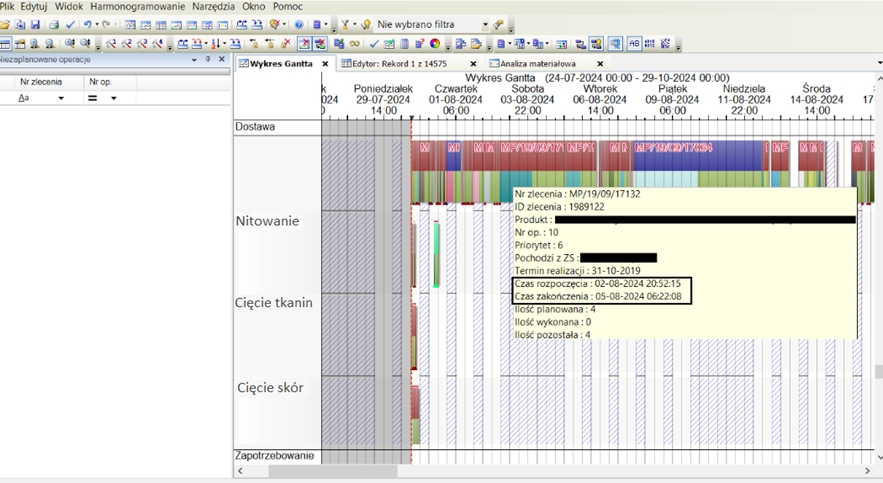
Task: Click the green bar in Nitowanie row
Action: [x=436, y=254]
